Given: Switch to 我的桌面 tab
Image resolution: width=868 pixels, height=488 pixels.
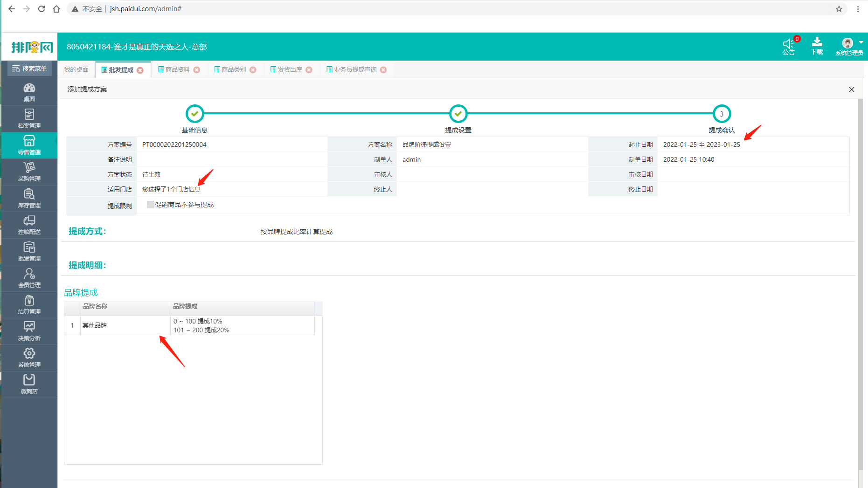Looking at the screenshot, I should (x=76, y=69).
